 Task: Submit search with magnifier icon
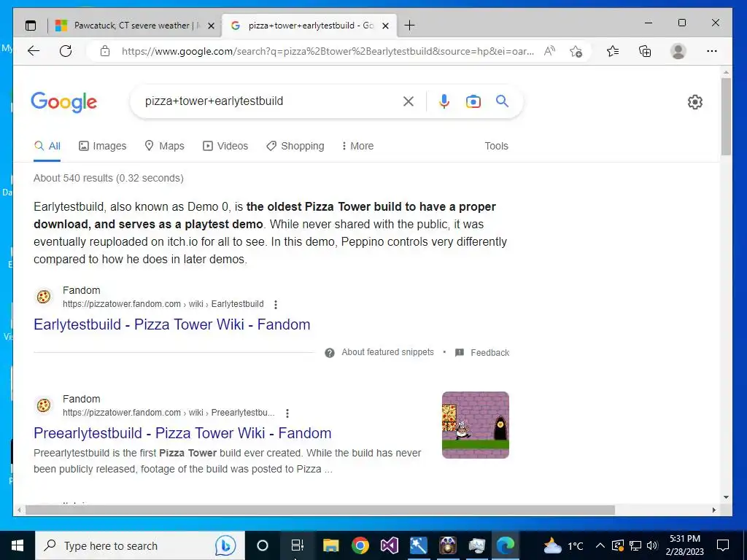pos(502,101)
